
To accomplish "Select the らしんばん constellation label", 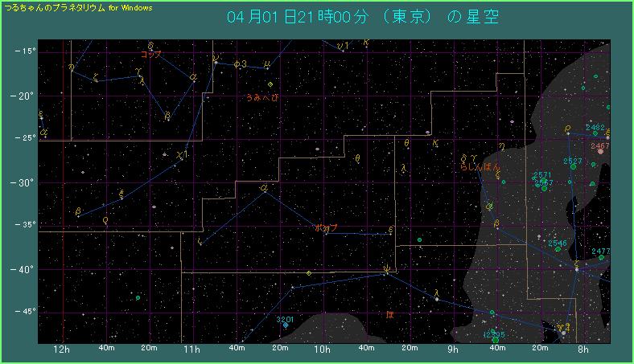I will pyautogui.click(x=480, y=168).
